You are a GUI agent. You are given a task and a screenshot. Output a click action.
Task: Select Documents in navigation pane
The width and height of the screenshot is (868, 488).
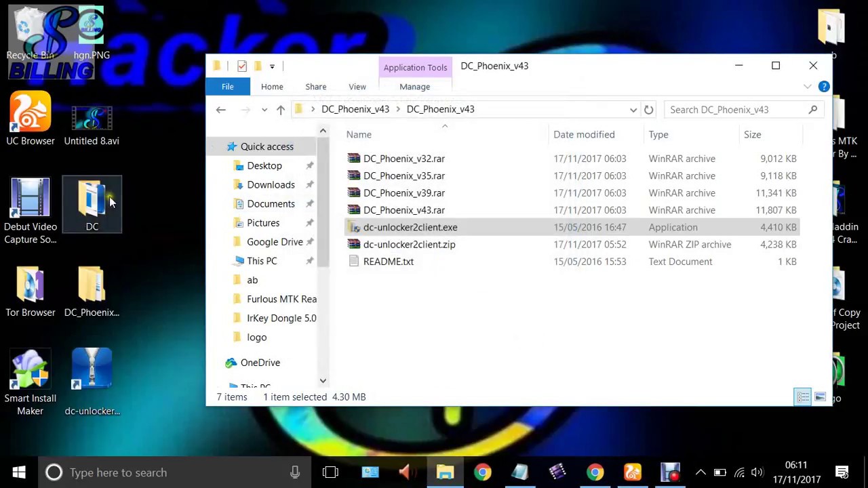tap(271, 203)
